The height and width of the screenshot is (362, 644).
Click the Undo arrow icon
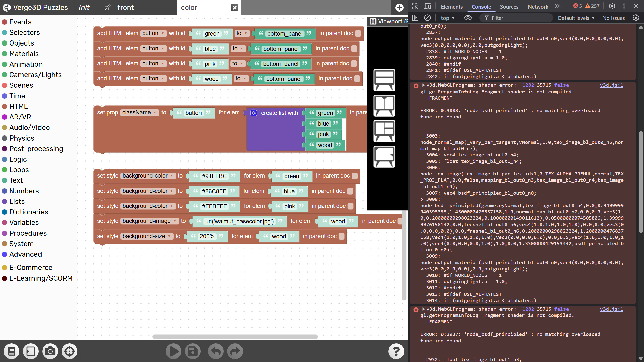point(216,351)
